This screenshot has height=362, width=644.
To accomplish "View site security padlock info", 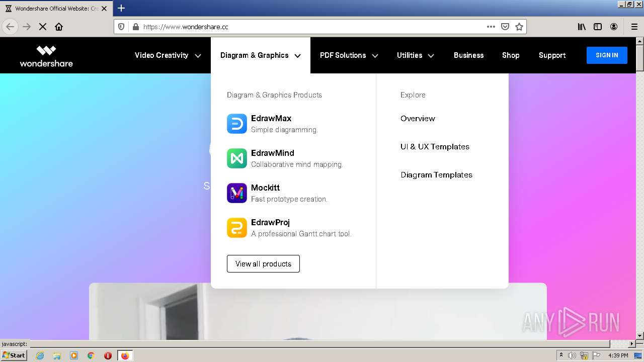I will coord(135,27).
